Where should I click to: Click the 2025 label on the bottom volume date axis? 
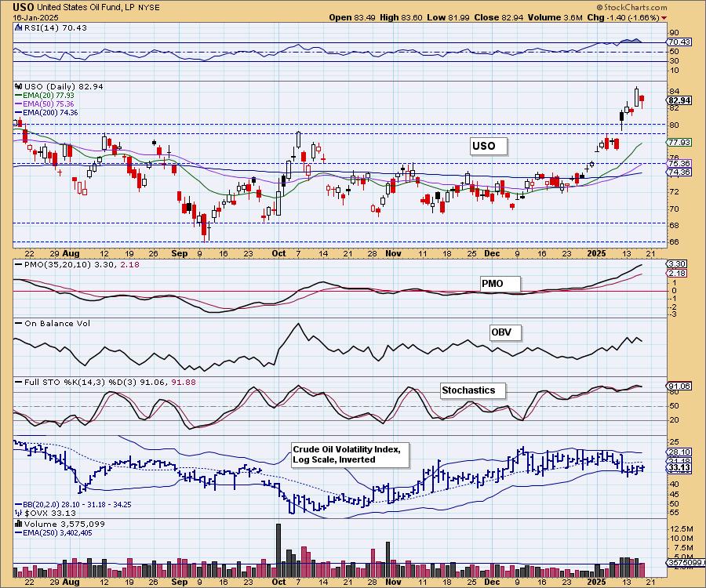coord(596,582)
